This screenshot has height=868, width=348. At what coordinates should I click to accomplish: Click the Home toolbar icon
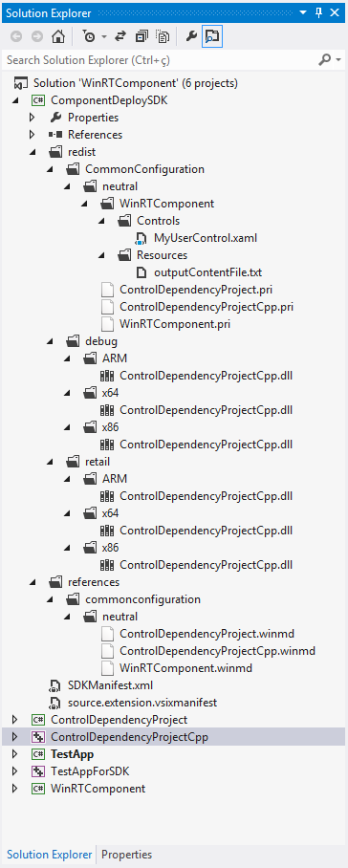pyautogui.click(x=57, y=36)
